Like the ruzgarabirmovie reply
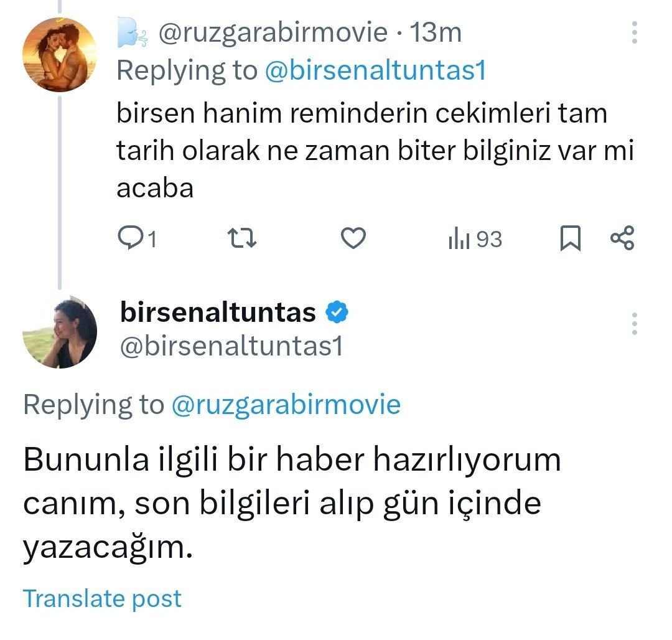 pyautogui.click(x=354, y=239)
